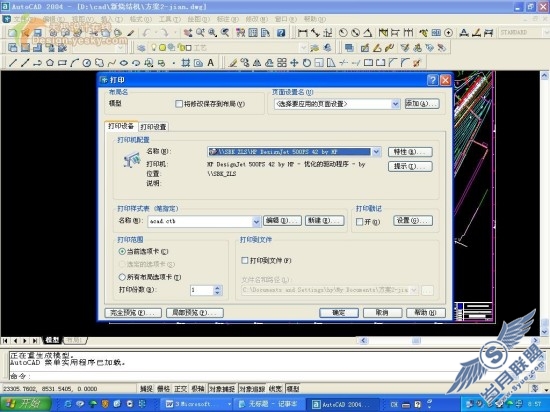550x412 pixels.
Task: Toggle 正交 ortho in status bar
Action: click(181, 389)
